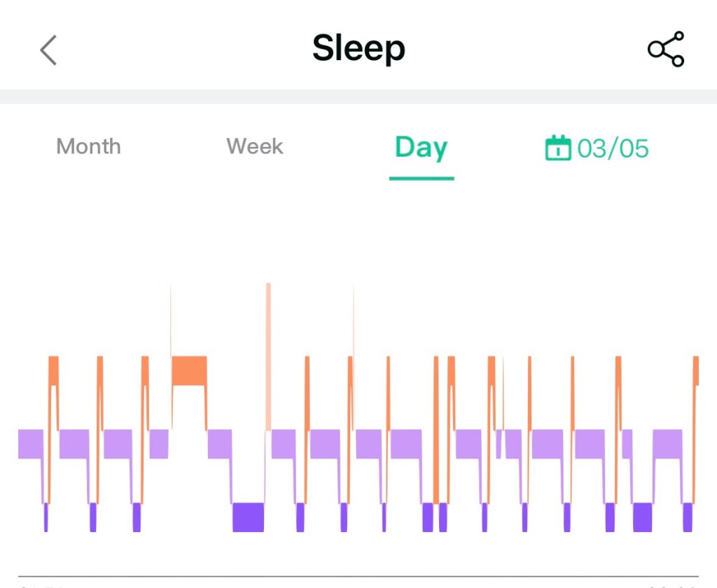Click the green underline beneath Day

click(x=422, y=178)
